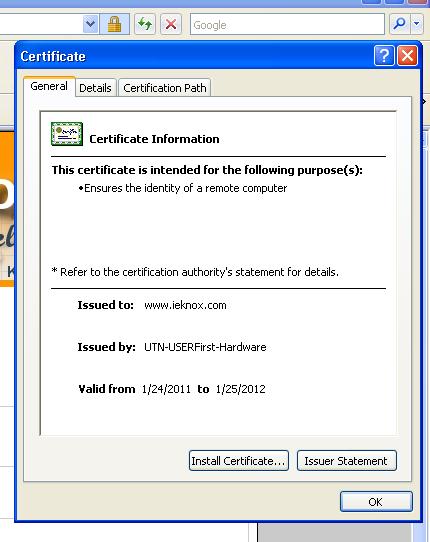
Task: Click the green refresh arrows icon
Action: coord(145,24)
